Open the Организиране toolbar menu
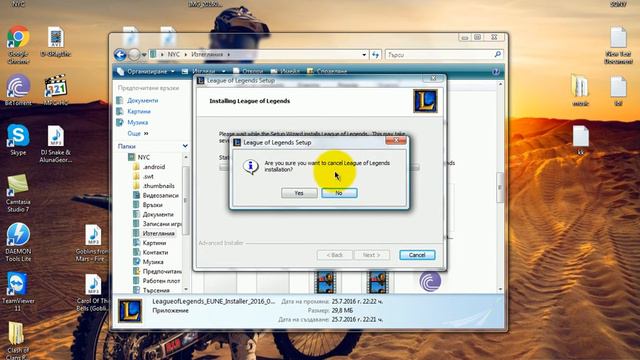640x360 pixels. [x=146, y=71]
